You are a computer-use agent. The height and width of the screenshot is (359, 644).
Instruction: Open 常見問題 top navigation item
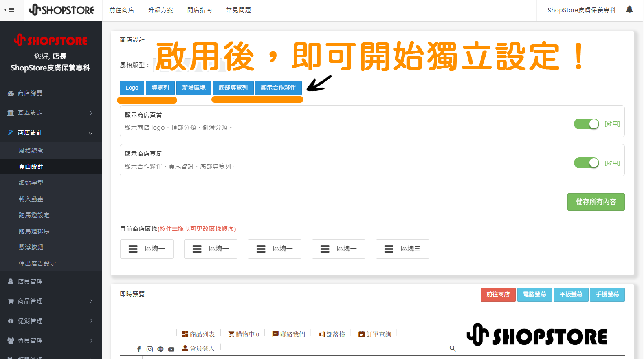click(x=239, y=10)
